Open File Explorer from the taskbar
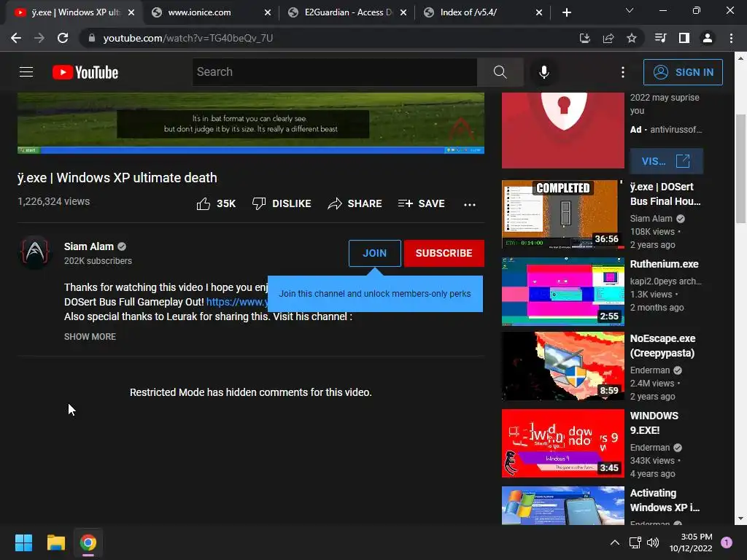This screenshot has height=560, width=747. tap(55, 542)
